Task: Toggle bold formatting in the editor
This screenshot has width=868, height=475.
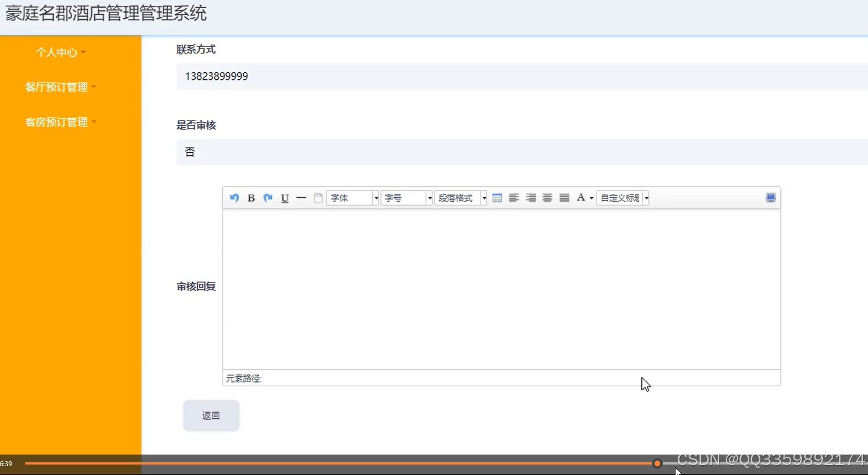Action: click(x=251, y=198)
